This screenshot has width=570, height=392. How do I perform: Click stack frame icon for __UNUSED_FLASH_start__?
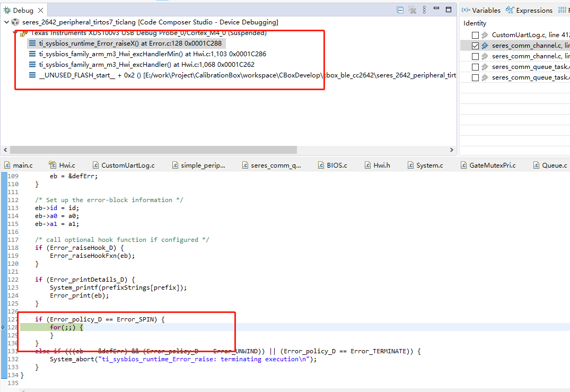tap(32, 75)
